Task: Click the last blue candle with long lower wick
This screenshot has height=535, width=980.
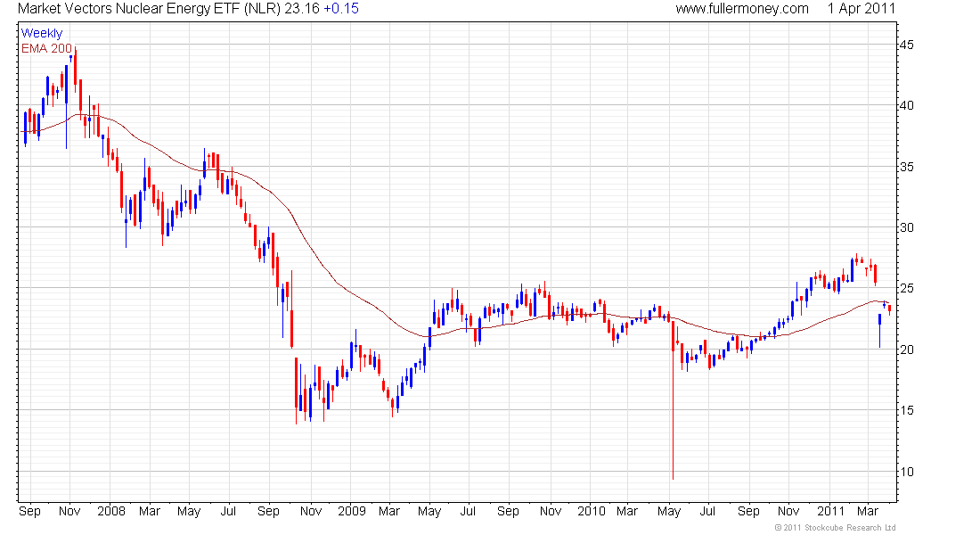Action: (x=880, y=331)
